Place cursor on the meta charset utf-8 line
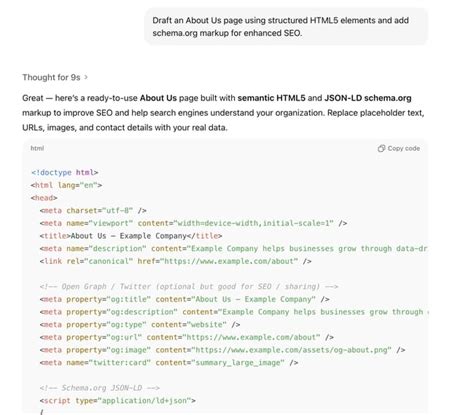 coord(93,211)
